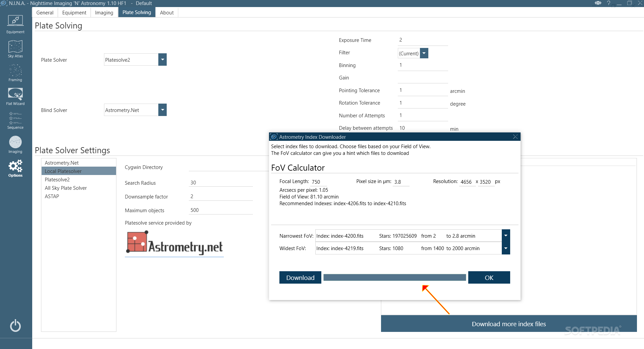The height and width of the screenshot is (349, 644).
Task: Close the Astrometry Index Downloader dialog
Action: point(515,137)
